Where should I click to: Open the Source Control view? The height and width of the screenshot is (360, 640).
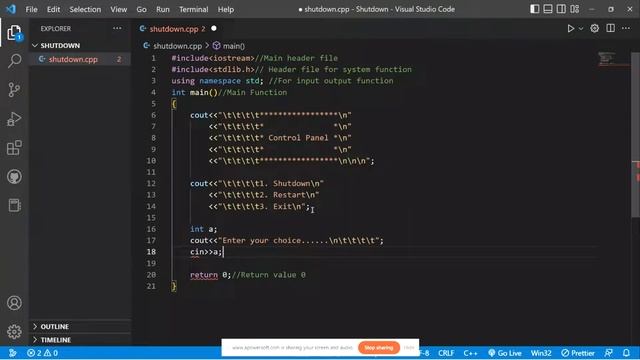point(14,89)
